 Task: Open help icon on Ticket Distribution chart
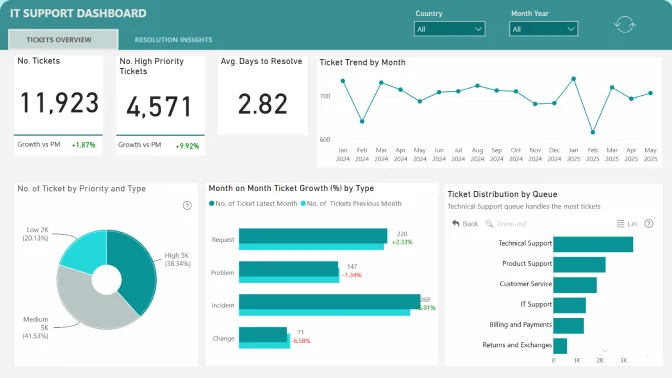point(649,224)
